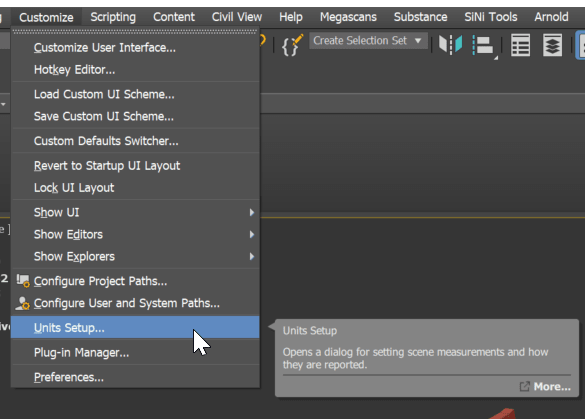Open the Megascans menu

pos(348,17)
